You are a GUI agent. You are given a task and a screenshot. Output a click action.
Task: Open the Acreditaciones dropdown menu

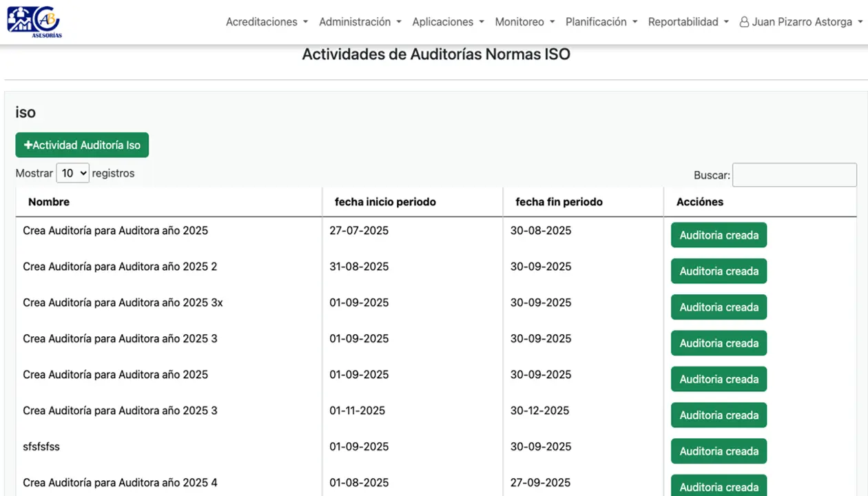coord(267,22)
